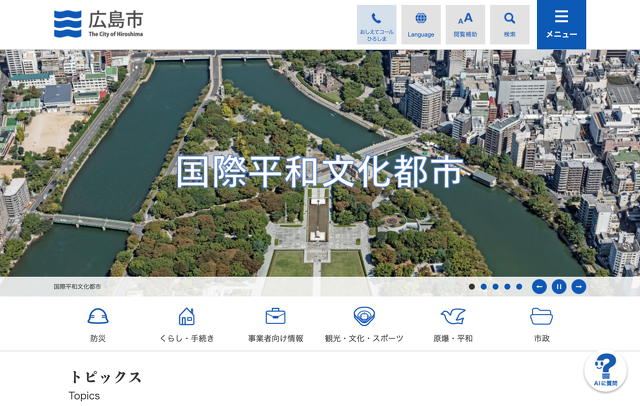Open 観光・文化・スポーツ stadium icon
Viewport: 640px width, 406px height.
[364, 324]
